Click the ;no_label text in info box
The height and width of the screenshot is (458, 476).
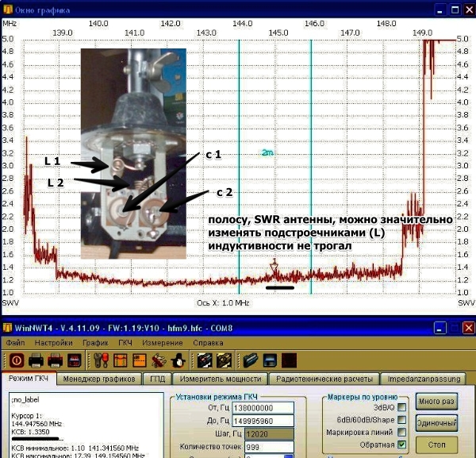(25, 400)
